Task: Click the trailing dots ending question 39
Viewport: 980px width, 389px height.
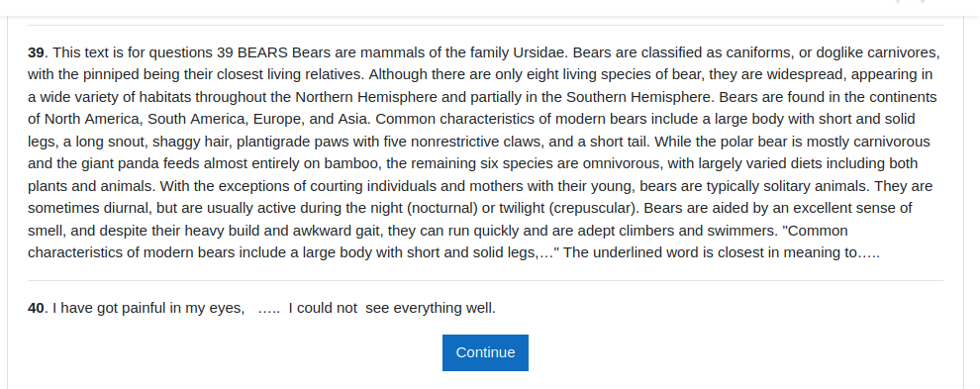Action: tap(869, 253)
